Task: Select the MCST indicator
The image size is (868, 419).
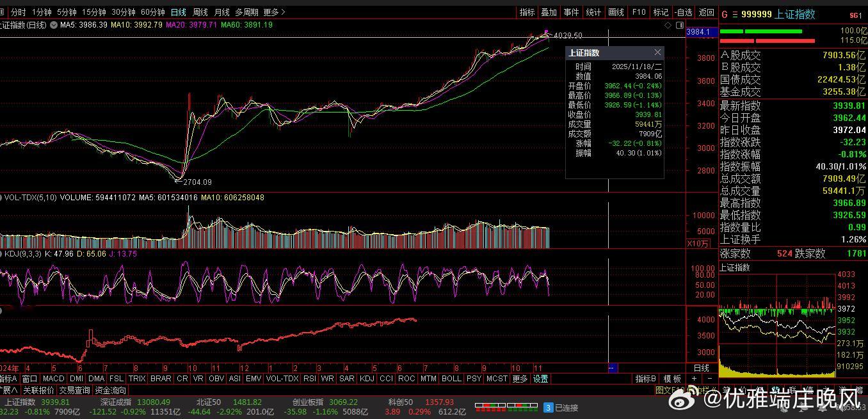Action: coord(497,379)
